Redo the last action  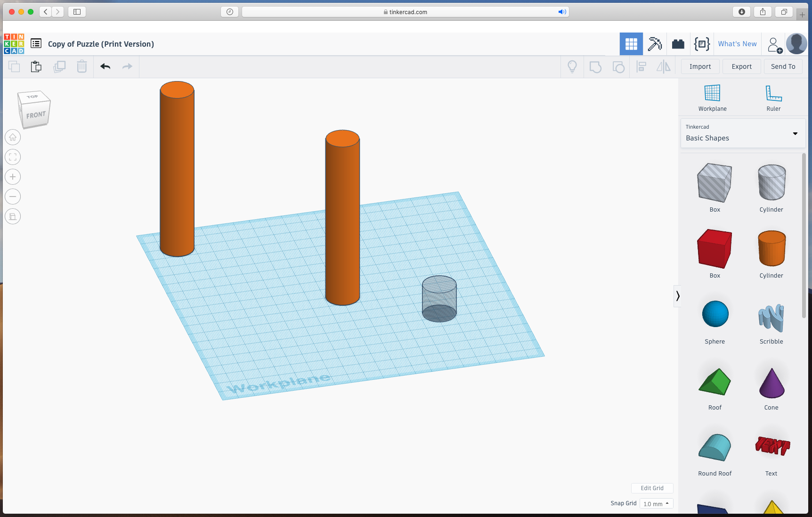(x=127, y=66)
